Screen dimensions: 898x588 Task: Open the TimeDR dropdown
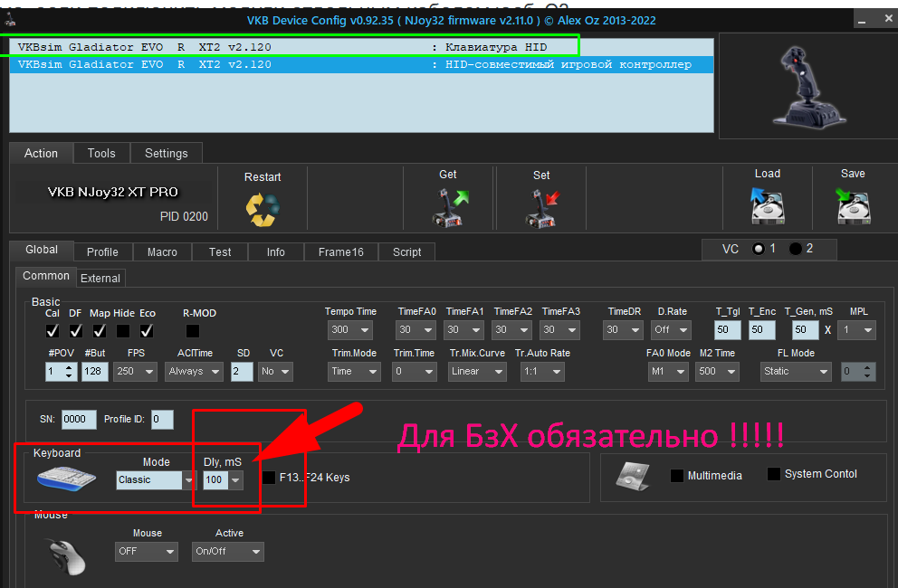pyautogui.click(x=624, y=330)
